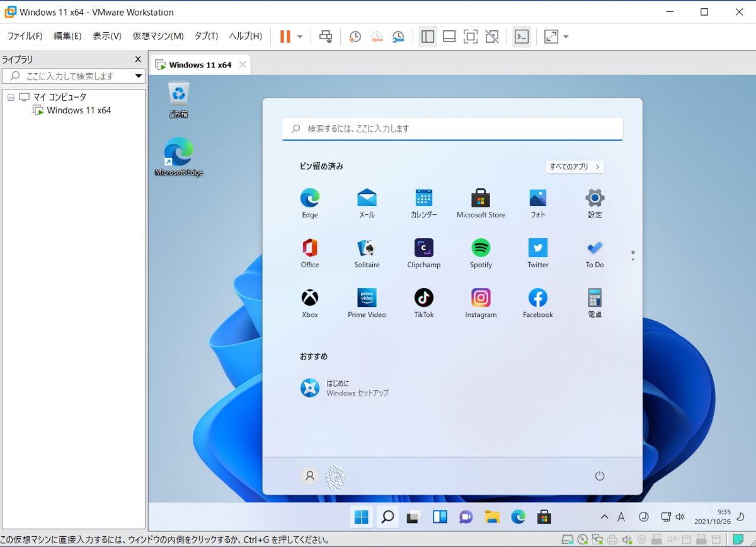Open the stretch mode dropdown arrow
This screenshot has height=547, width=756.
pyautogui.click(x=566, y=37)
